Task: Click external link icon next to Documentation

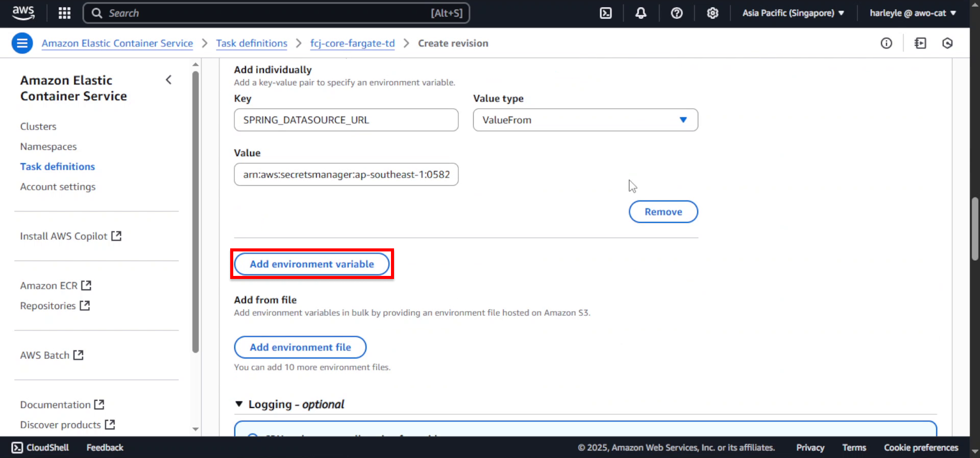Action: coord(99,404)
